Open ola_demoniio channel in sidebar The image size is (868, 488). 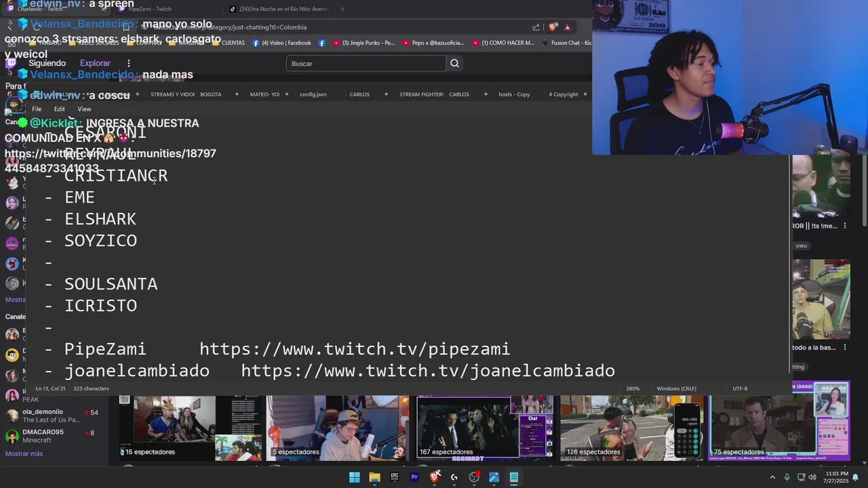coord(53,415)
